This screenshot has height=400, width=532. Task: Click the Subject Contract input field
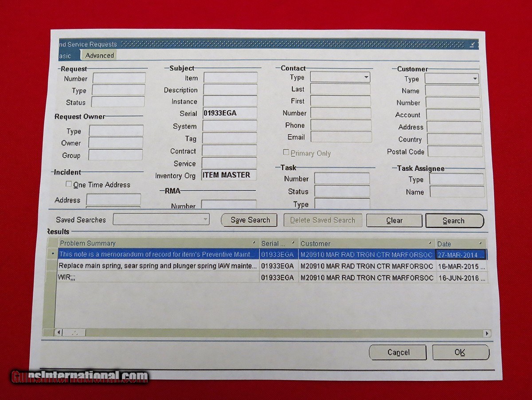229,150
